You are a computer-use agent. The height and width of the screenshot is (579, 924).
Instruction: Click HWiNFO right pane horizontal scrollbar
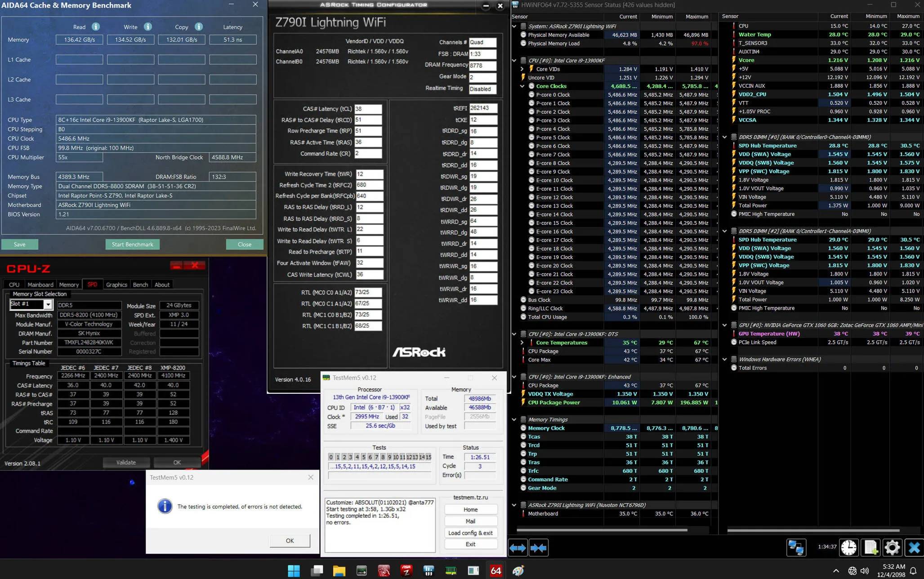click(x=813, y=530)
